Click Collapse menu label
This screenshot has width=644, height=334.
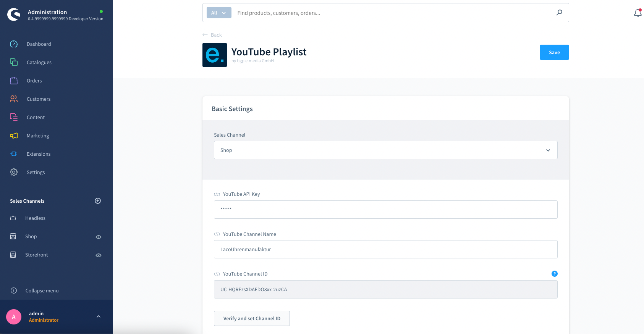pos(42,290)
